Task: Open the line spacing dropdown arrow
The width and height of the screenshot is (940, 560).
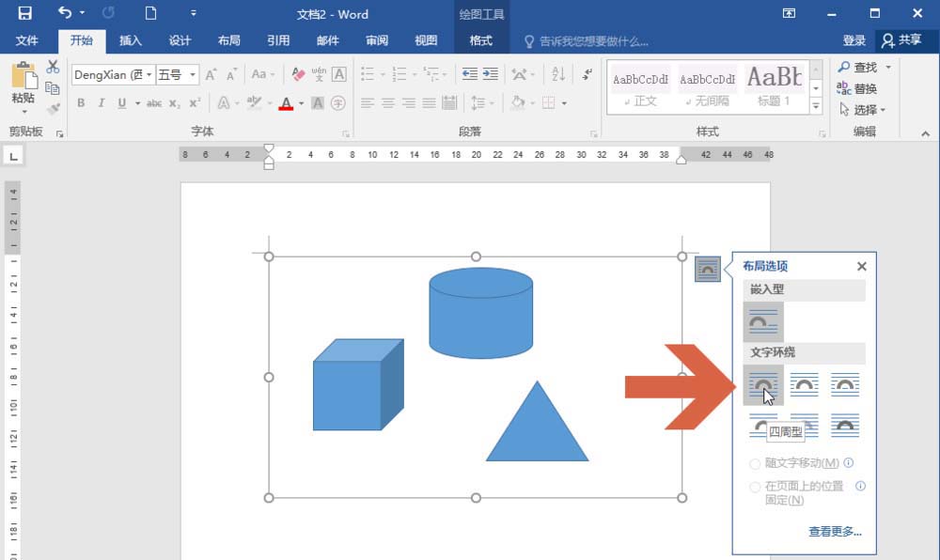Action: (x=491, y=102)
